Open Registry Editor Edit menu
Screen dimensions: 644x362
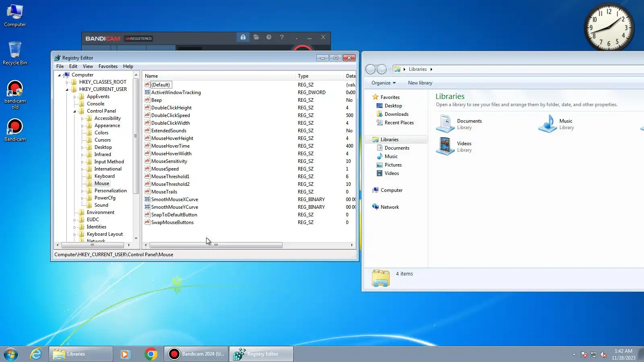(73, 66)
